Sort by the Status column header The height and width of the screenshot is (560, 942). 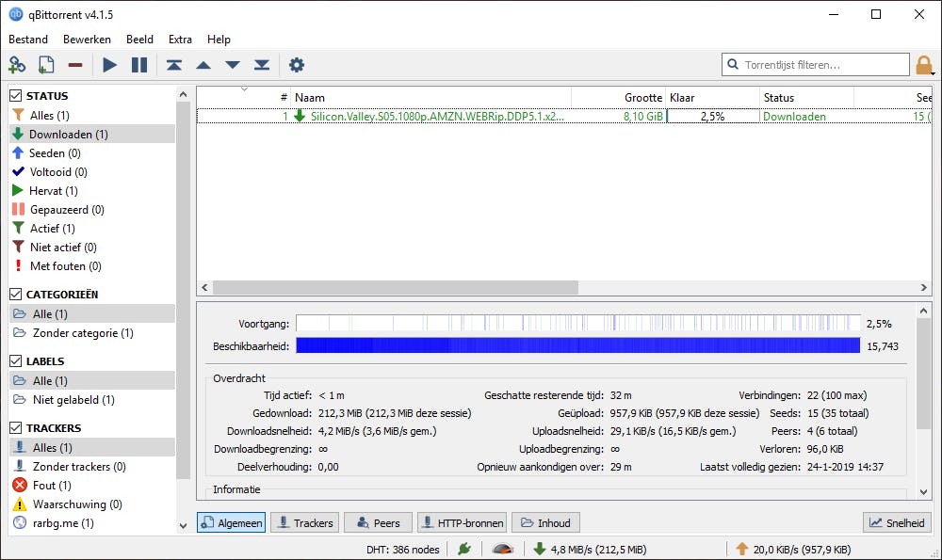pos(807,97)
